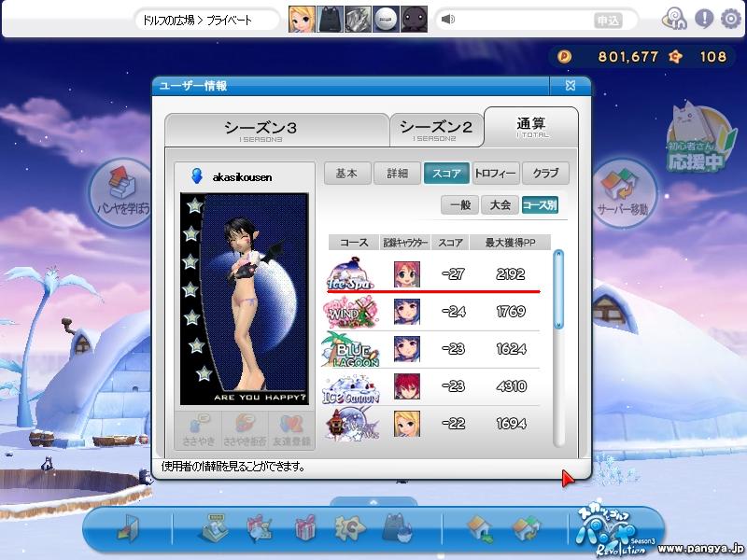
Task: Select the 大会 tournament score filter
Action: pyautogui.click(x=500, y=205)
